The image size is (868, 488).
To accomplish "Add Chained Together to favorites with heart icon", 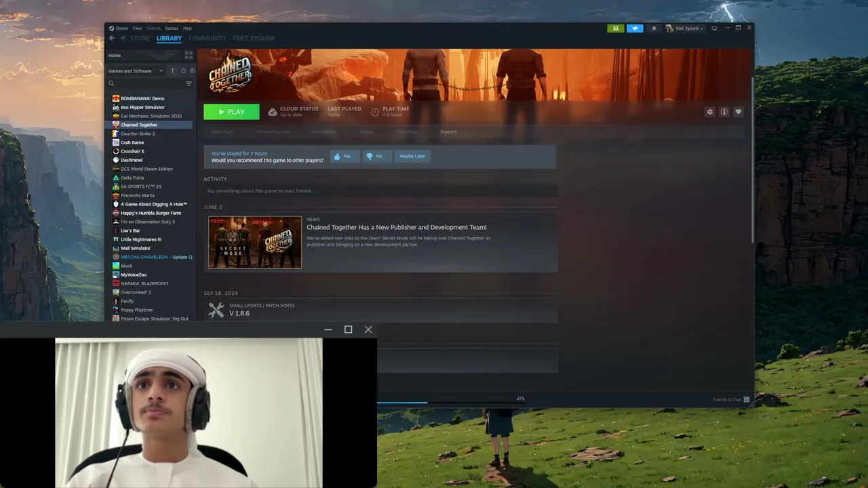I will [738, 112].
